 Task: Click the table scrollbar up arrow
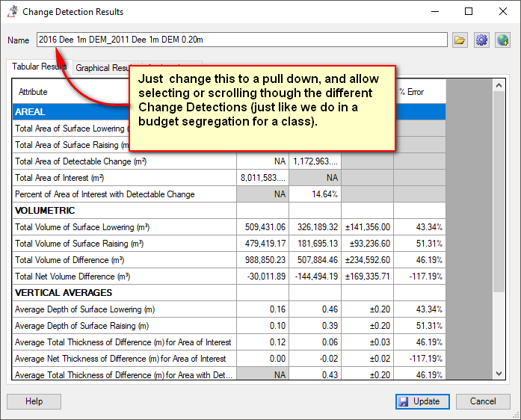[x=499, y=85]
